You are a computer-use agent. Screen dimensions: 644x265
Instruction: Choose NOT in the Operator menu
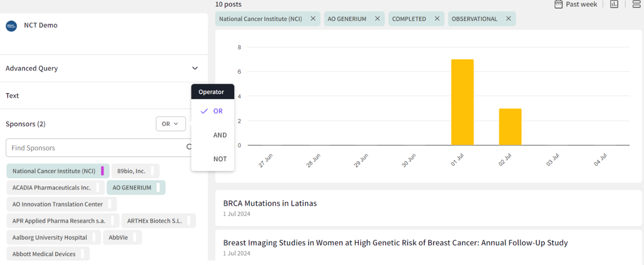[220, 159]
